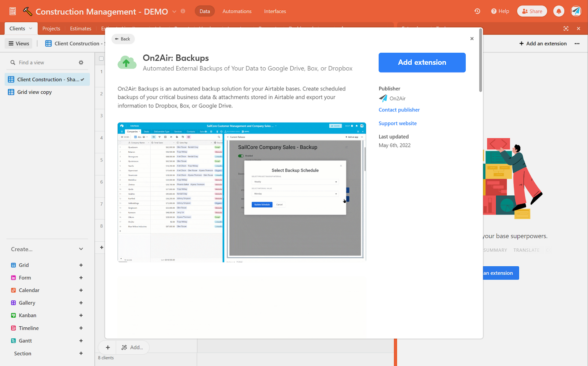Click the Add... records button
Screen dimensions: 588x366
[132, 348]
